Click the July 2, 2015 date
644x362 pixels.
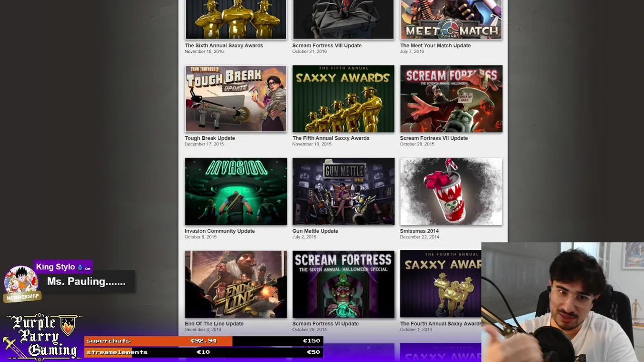(x=304, y=237)
